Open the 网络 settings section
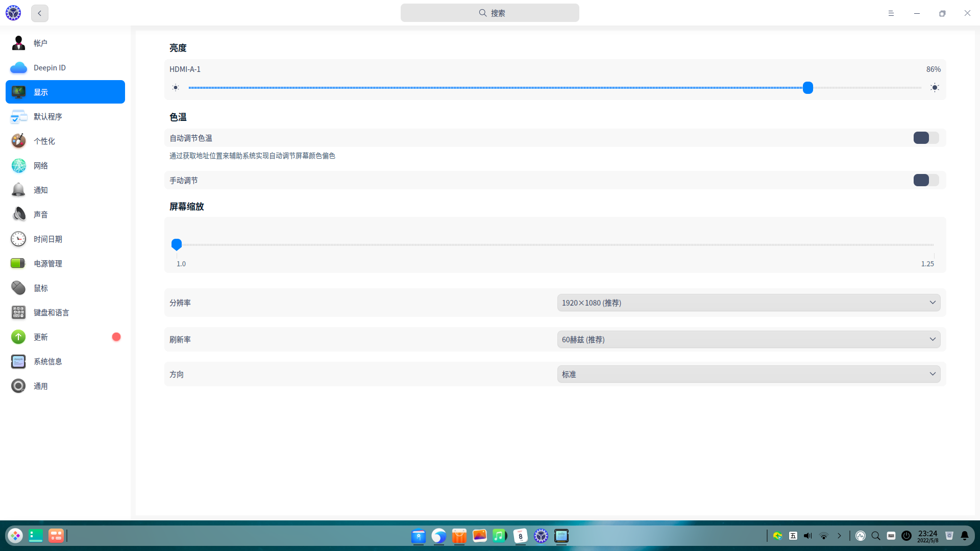Viewport: 980px width, 551px height. click(x=41, y=165)
